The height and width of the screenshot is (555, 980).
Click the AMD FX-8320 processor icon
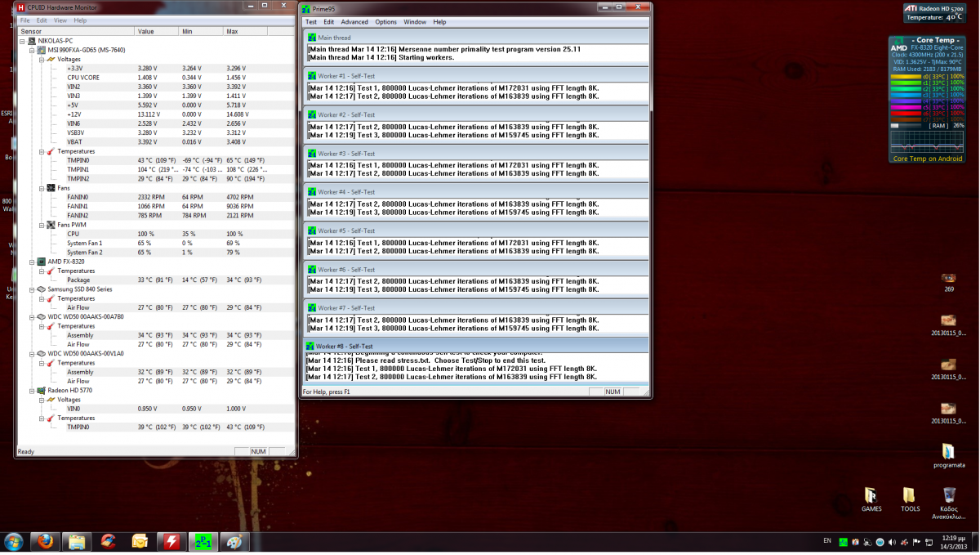pyautogui.click(x=42, y=262)
